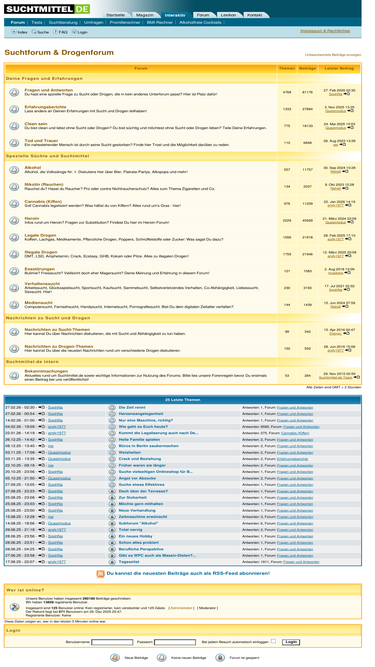Click the Login icon in toolbar
375x667 pixels.
74,32
